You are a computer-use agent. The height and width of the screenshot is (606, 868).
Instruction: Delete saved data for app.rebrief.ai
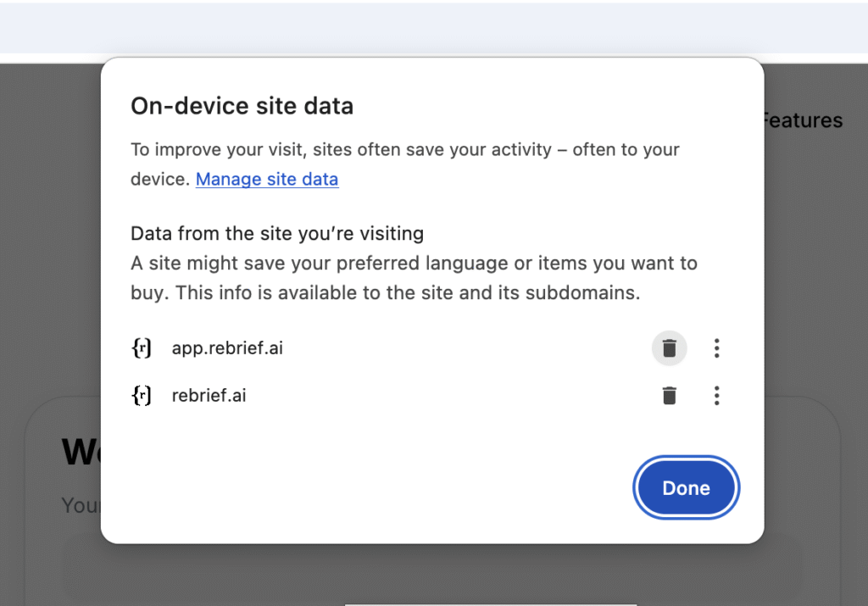[x=670, y=348]
